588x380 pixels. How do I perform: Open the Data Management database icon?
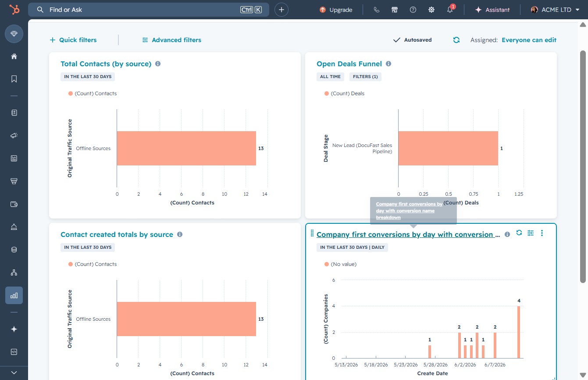[x=14, y=250]
